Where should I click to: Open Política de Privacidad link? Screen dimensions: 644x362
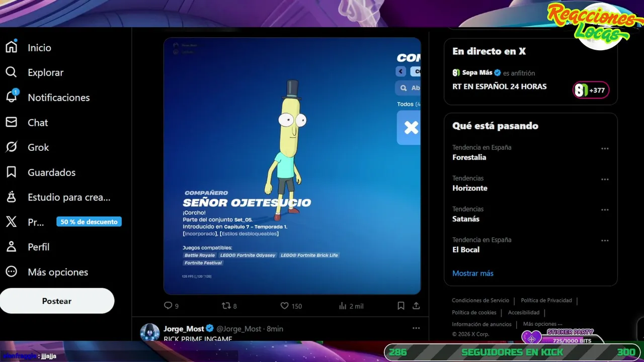pyautogui.click(x=546, y=300)
